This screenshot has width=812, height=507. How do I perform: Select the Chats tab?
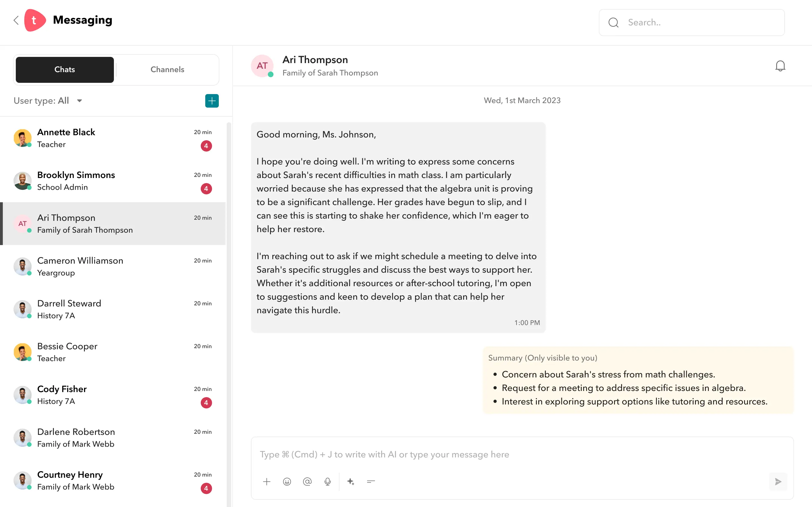[65, 70]
